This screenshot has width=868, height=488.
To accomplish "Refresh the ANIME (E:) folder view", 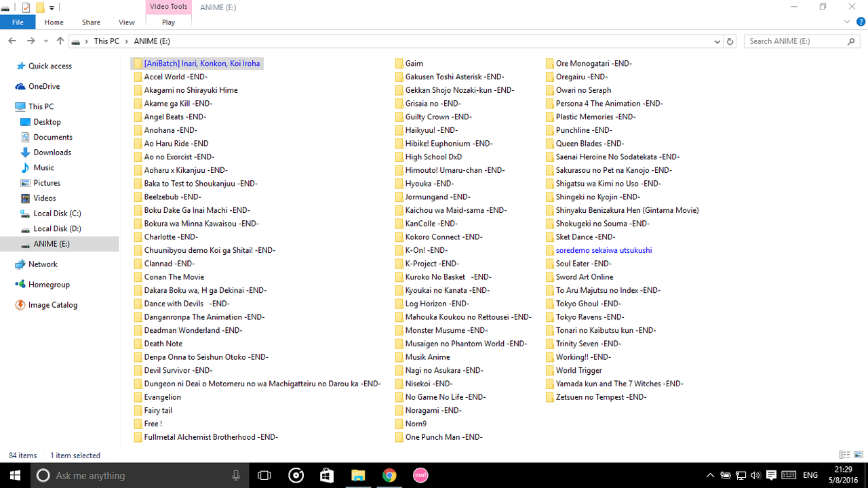I will click(730, 41).
